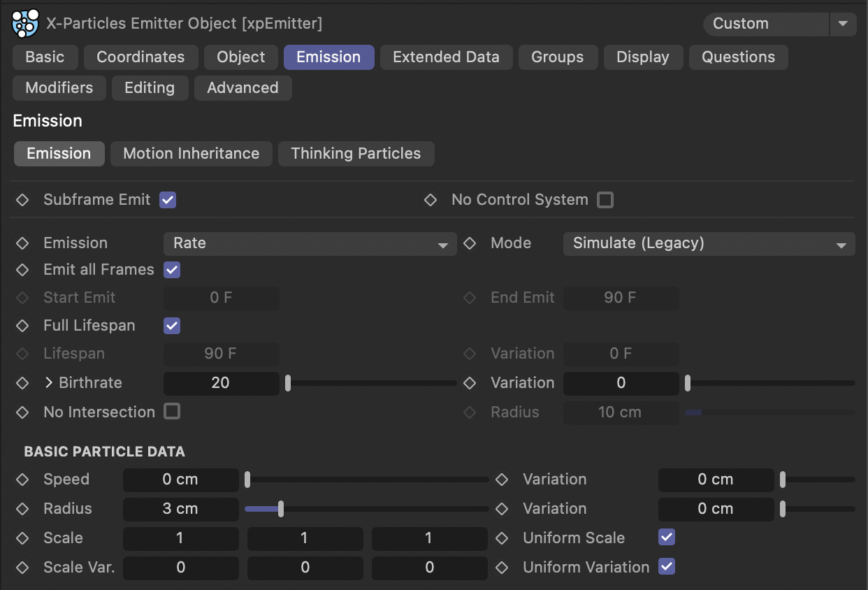Click keyframe diamond beside Scale
Screen dimensions: 868x590
pyautogui.click(x=22, y=538)
